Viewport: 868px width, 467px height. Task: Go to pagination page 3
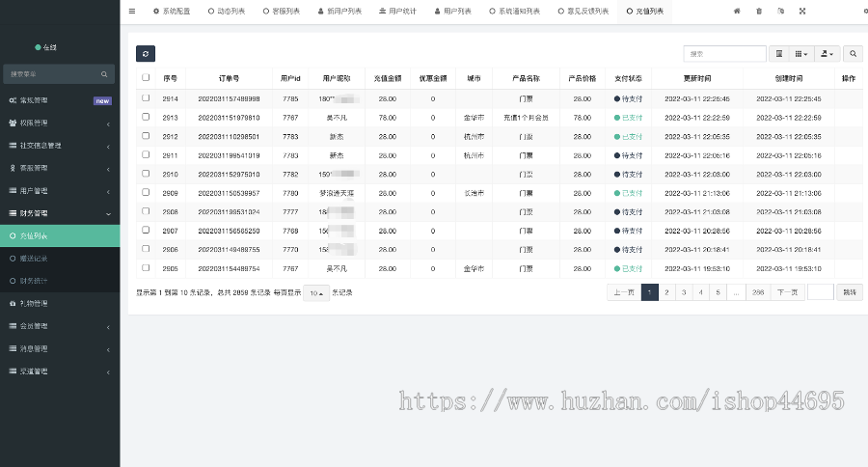tap(684, 292)
